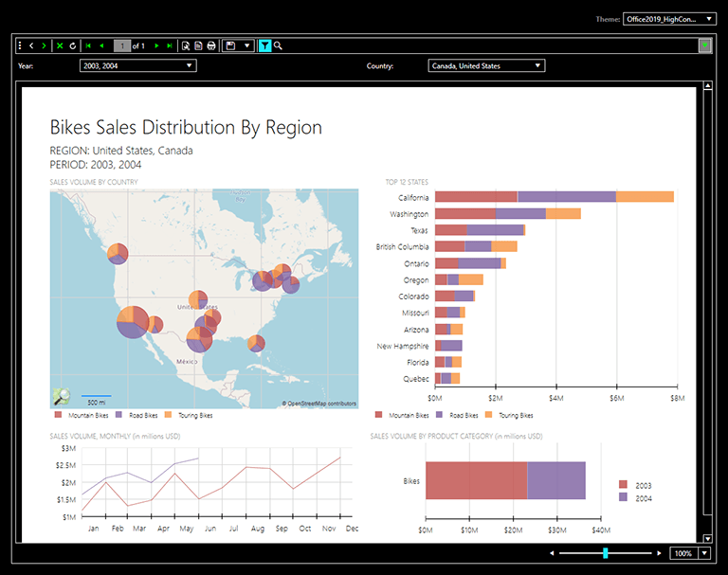Click 'SALES VOLUME BY COUNTRY' heading

tap(94, 182)
